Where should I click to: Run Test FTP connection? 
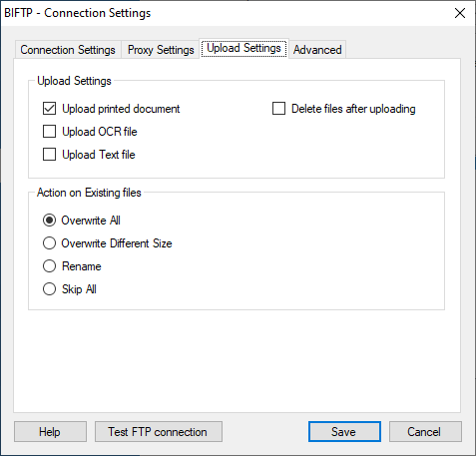coord(159,432)
